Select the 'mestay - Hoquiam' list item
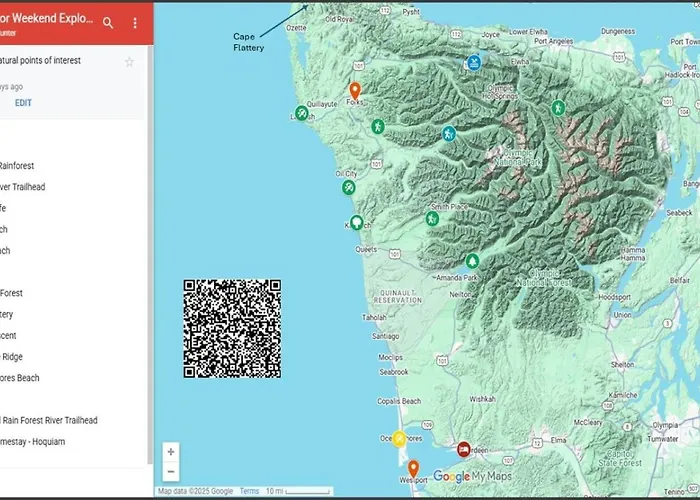The image size is (700, 500). click(x=33, y=442)
